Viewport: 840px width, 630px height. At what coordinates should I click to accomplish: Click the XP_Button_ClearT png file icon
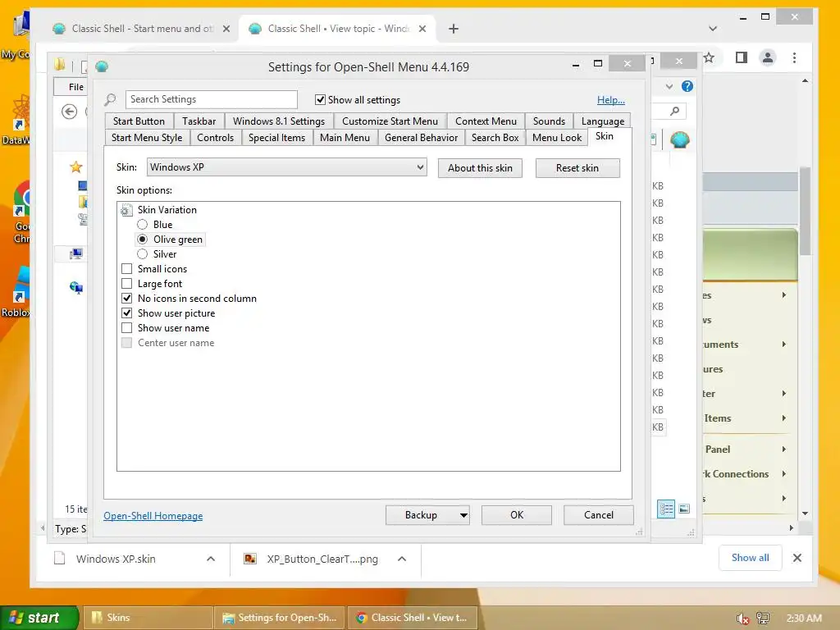(250, 559)
